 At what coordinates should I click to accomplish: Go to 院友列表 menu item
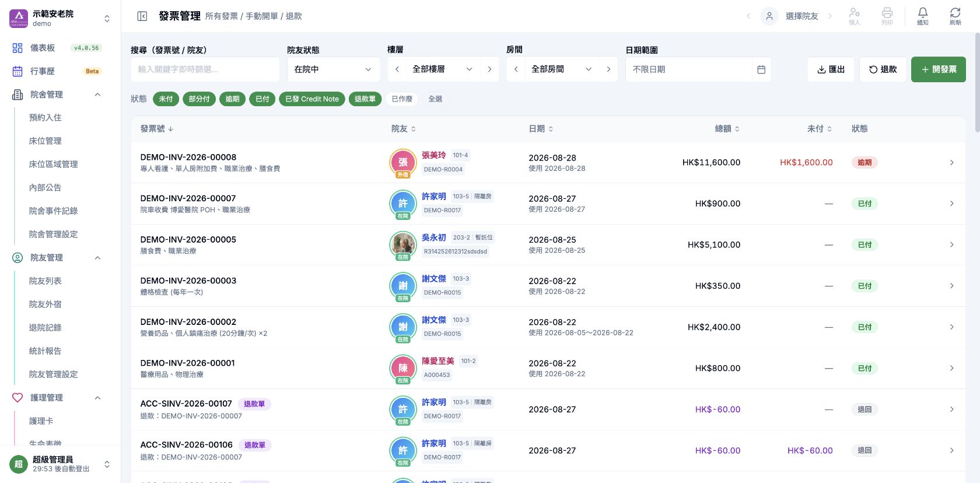(45, 281)
